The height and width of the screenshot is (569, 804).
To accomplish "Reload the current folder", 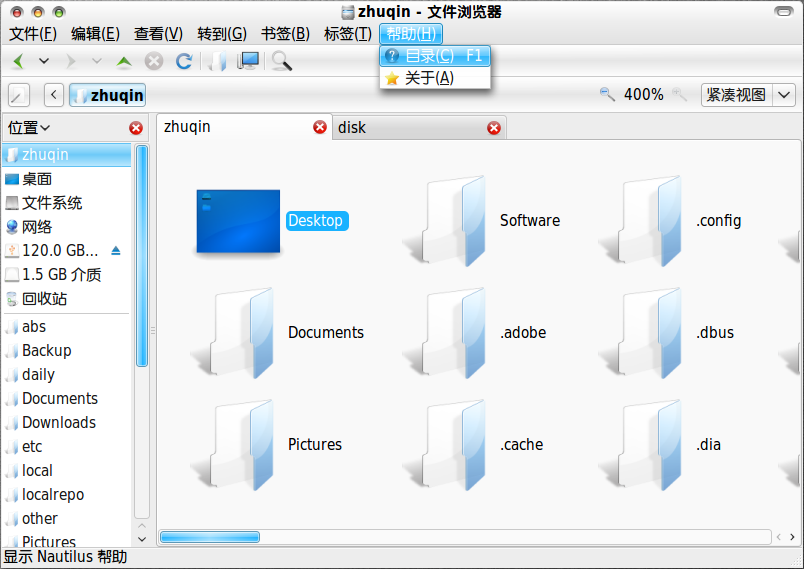I will (x=184, y=61).
